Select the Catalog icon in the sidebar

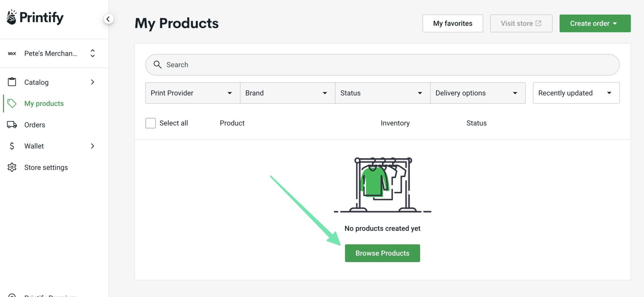coord(12,82)
